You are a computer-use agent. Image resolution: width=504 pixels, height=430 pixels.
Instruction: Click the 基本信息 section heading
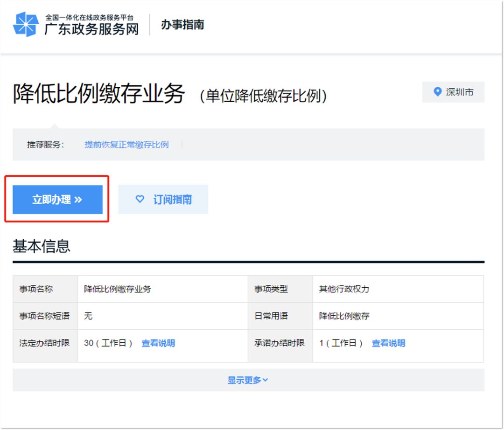[42, 246]
